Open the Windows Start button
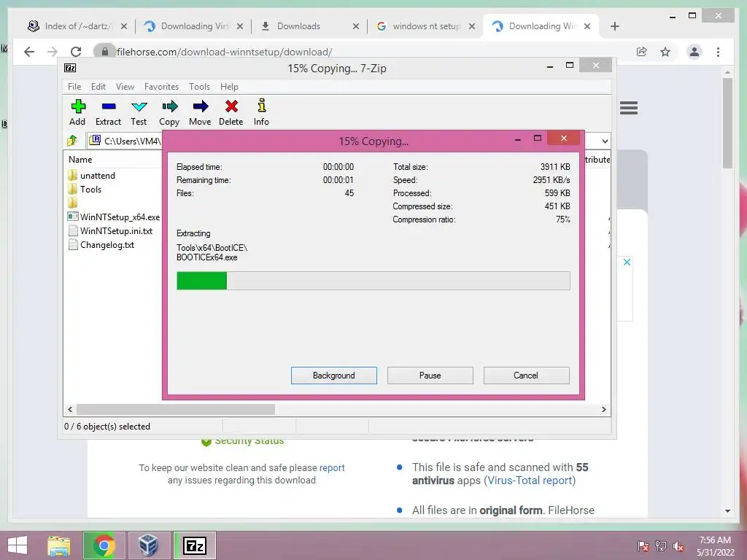747x560 pixels. (x=18, y=545)
